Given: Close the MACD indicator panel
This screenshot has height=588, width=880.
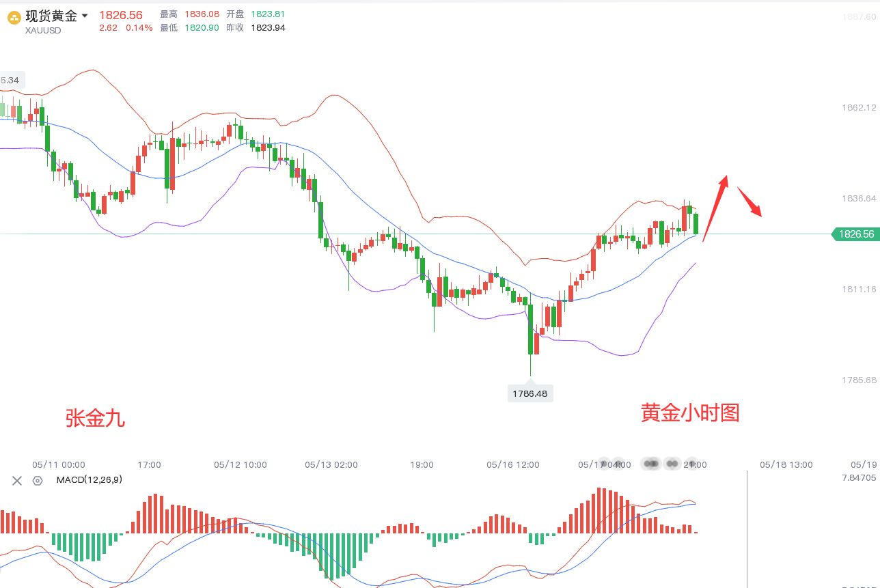Looking at the screenshot, I should 17,481.
